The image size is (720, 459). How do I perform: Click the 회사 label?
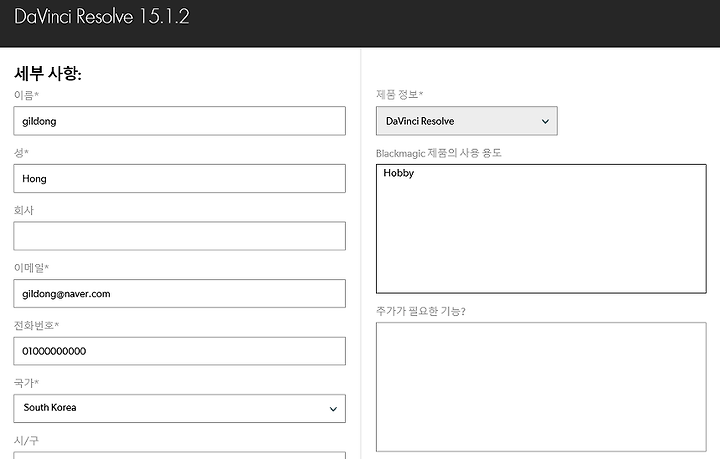point(24,210)
